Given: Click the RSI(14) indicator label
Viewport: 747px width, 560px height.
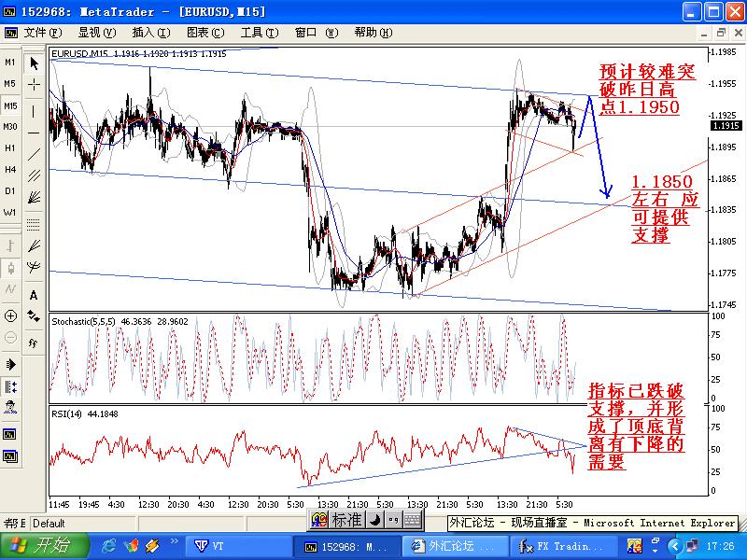Looking at the screenshot, I should (x=66, y=413).
